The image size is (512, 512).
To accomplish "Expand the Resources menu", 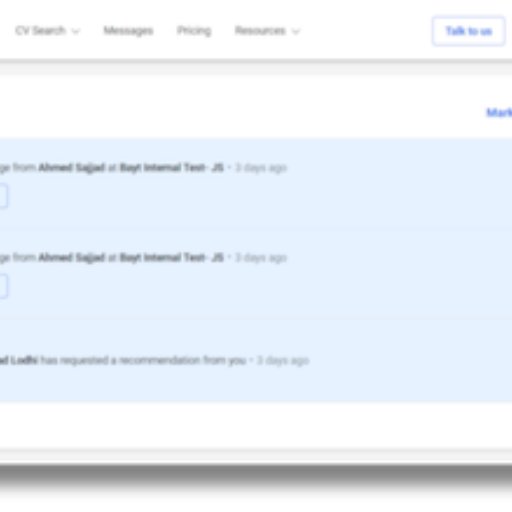I will pos(267,31).
